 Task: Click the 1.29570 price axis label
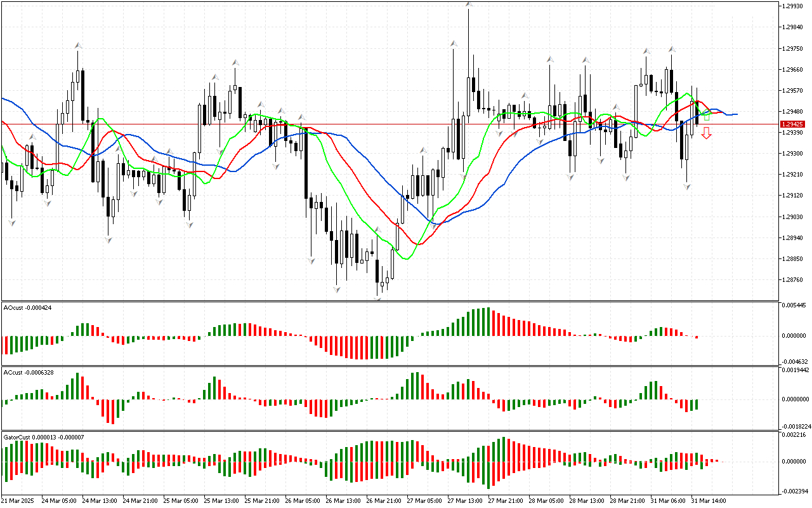point(792,90)
